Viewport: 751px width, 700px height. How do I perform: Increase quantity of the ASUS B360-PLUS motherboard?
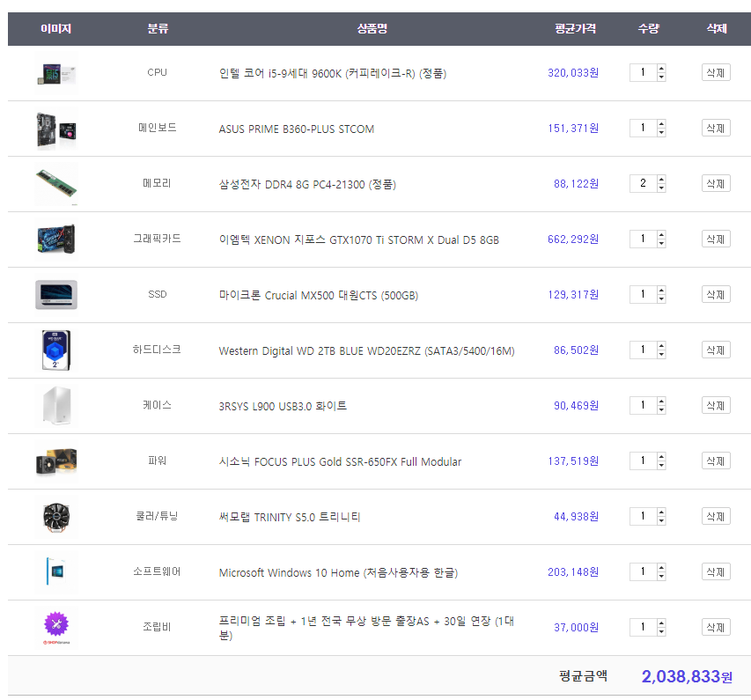coord(661,124)
